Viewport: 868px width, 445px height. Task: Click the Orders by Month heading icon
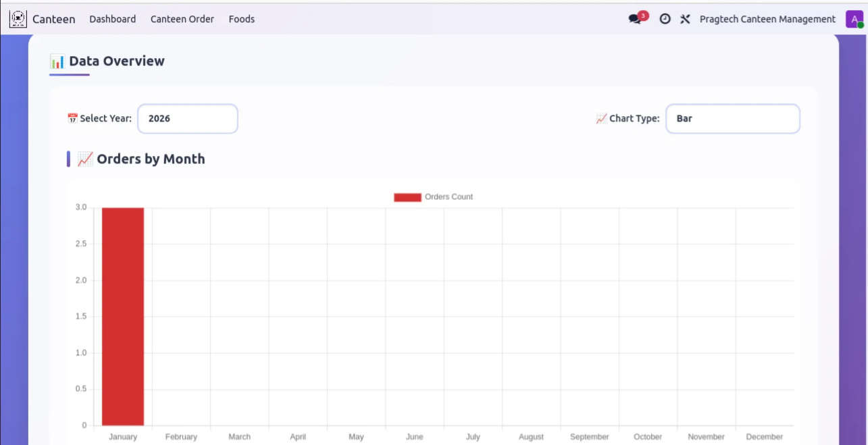[x=85, y=159]
